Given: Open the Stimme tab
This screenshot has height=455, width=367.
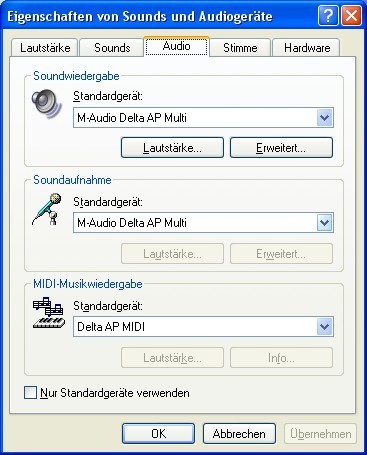Looking at the screenshot, I should 240,48.
